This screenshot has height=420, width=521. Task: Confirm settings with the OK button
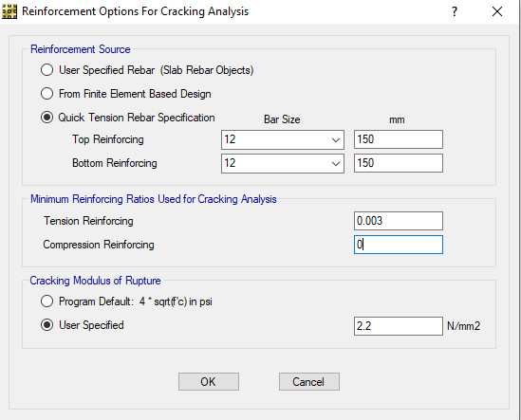[209, 381]
